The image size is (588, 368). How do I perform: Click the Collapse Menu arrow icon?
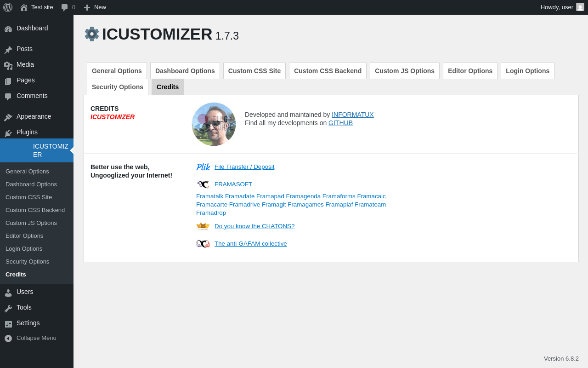click(x=8, y=338)
